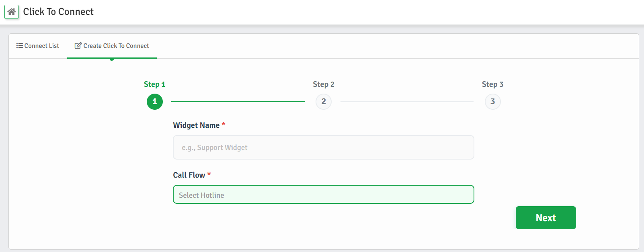Switch to the Connect List tab
This screenshot has height=252, width=644.
(x=38, y=45)
